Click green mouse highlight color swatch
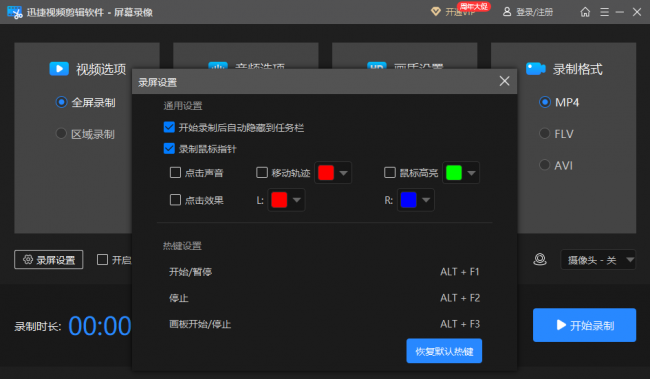 (454, 173)
